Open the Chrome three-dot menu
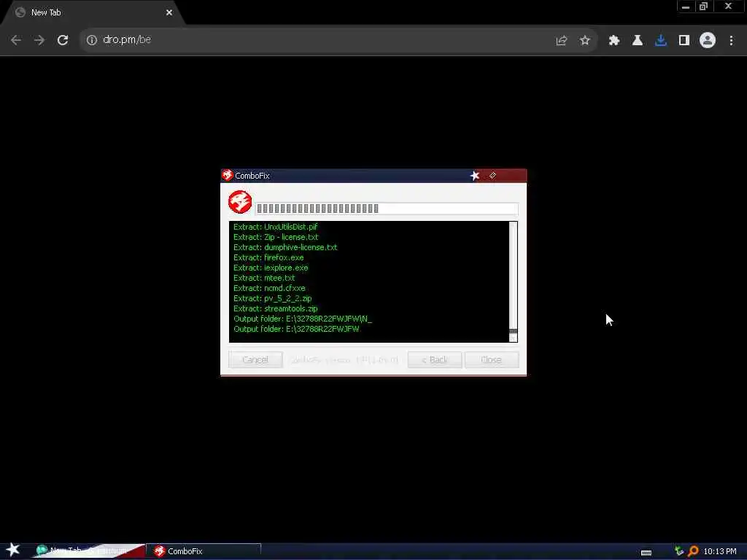 pos(731,41)
